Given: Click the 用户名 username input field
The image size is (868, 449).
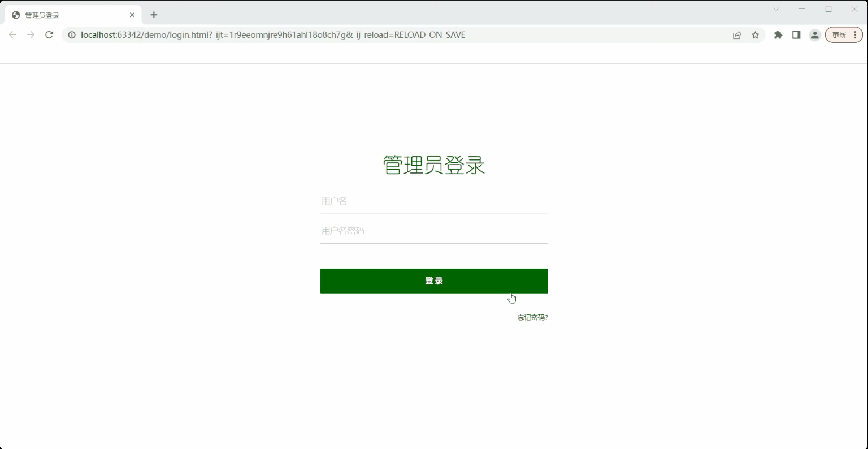Looking at the screenshot, I should [434, 201].
